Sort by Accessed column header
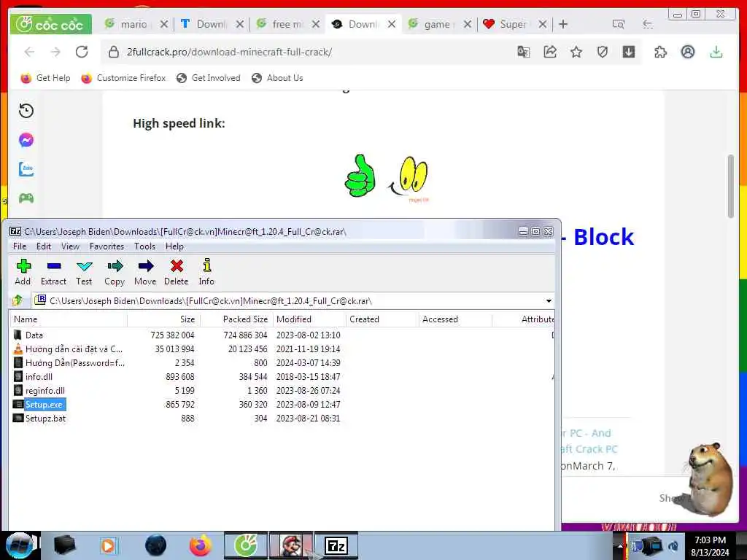This screenshot has height=560, width=747. pos(455,319)
